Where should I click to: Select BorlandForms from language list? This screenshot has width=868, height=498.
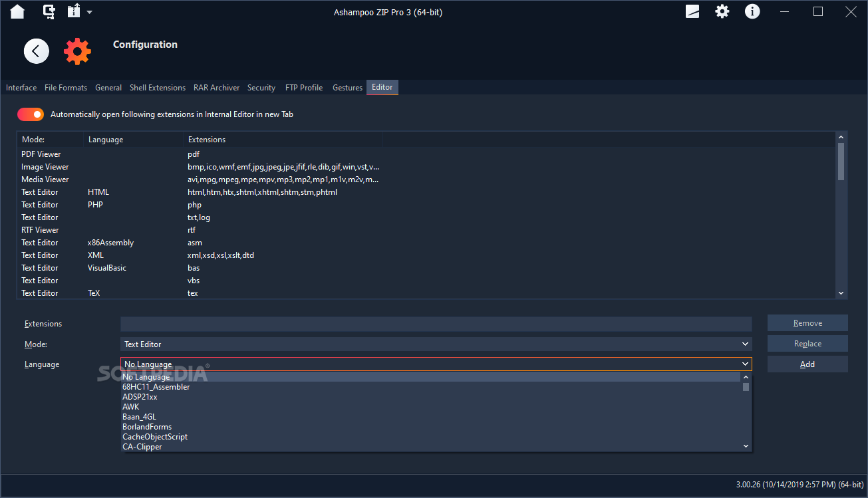431,427
